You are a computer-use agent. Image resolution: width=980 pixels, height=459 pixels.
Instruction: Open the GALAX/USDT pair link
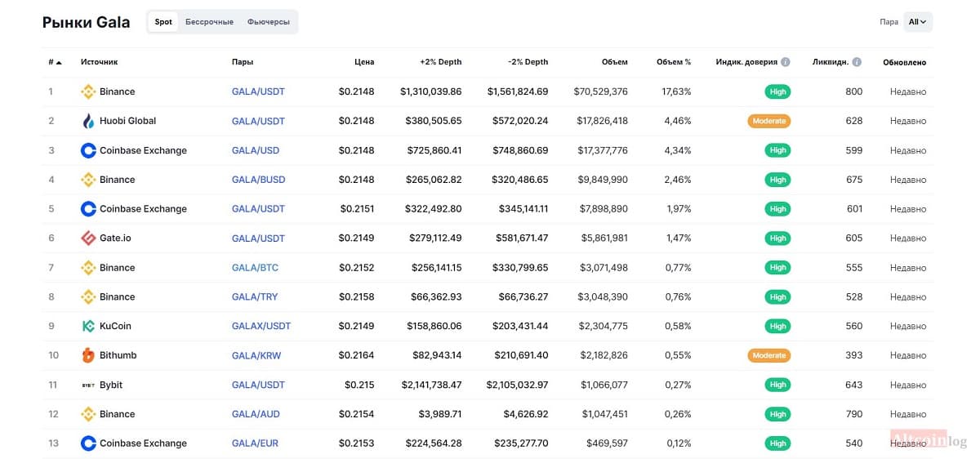click(261, 326)
